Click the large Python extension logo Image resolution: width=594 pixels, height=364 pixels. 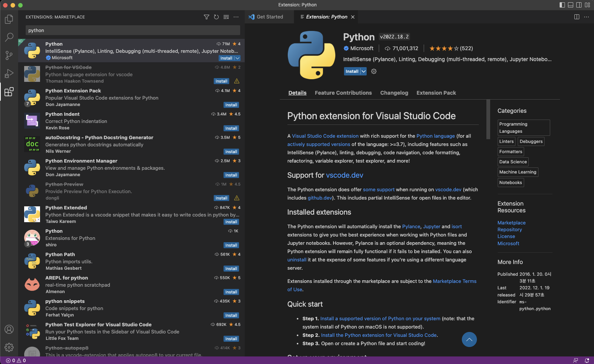312,55
